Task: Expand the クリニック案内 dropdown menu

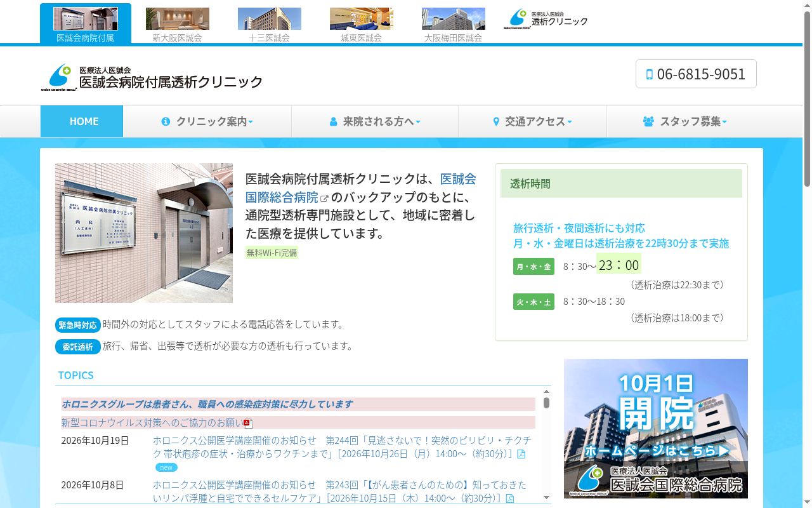Action: coord(207,121)
